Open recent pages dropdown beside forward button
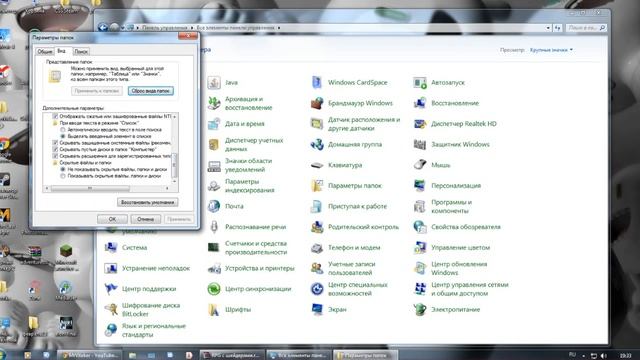 coord(122,28)
